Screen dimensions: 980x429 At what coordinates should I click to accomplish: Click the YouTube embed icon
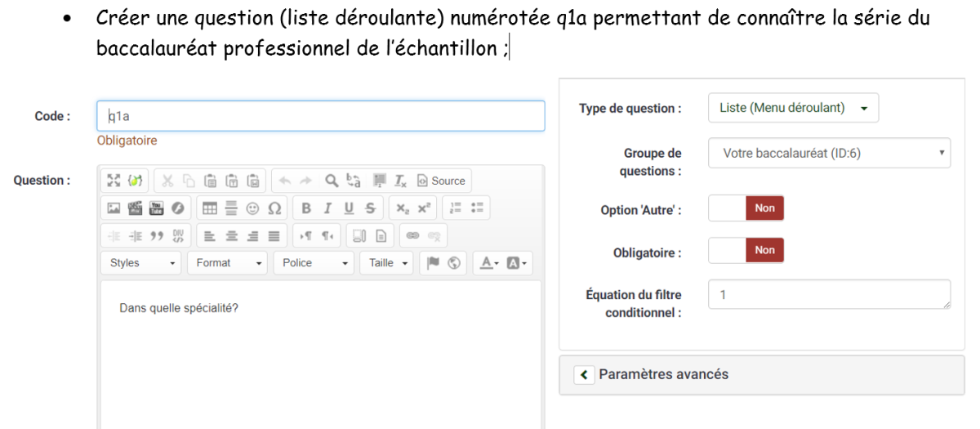coord(156,208)
